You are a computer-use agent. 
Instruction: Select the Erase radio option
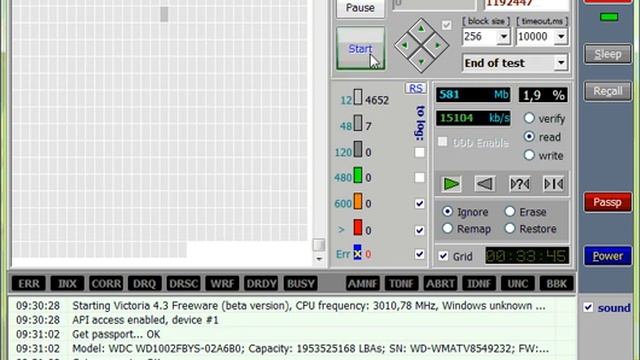[510, 211]
